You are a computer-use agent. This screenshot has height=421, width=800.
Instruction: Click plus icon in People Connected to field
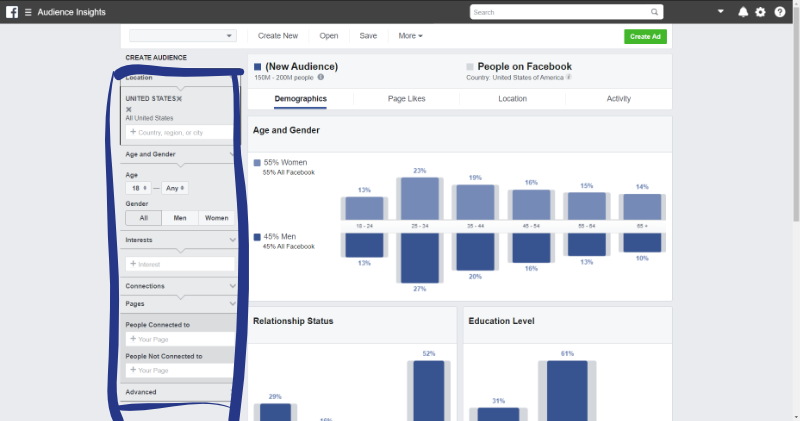133,339
